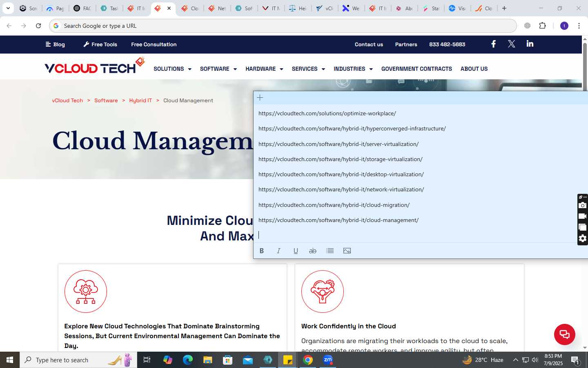This screenshot has width=588, height=368.
Task: Switch to the Net browser tab
Action: coord(217,8)
